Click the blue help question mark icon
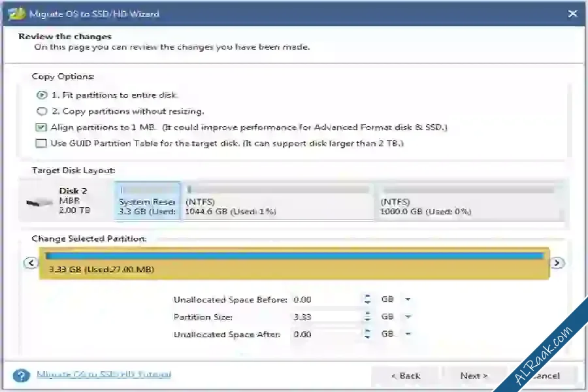This screenshot has height=392, width=588. pos(21,375)
